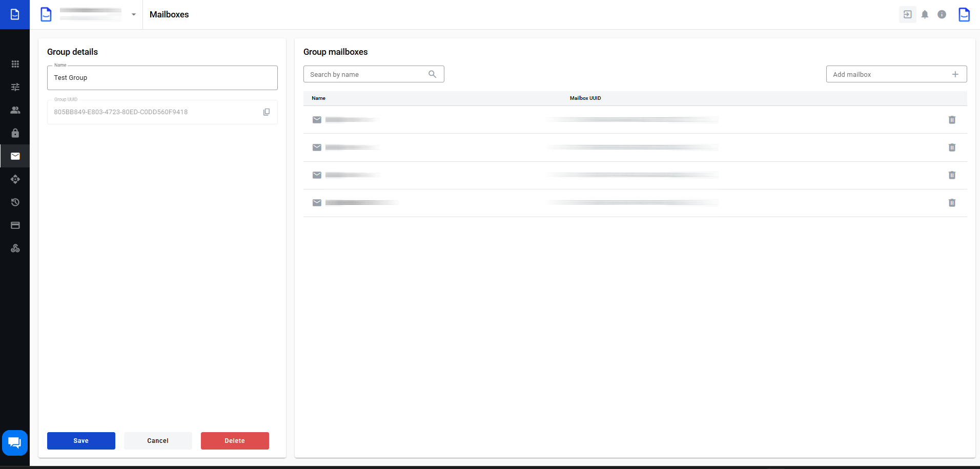This screenshot has height=469, width=980.
Task: Expand the account switcher dropdown arrow
Action: click(x=134, y=14)
